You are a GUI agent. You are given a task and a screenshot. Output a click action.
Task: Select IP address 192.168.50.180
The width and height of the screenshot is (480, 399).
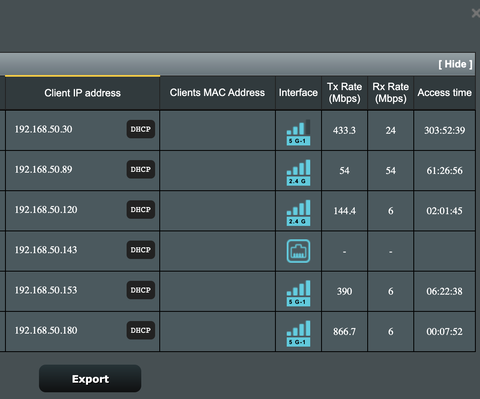[46, 330]
